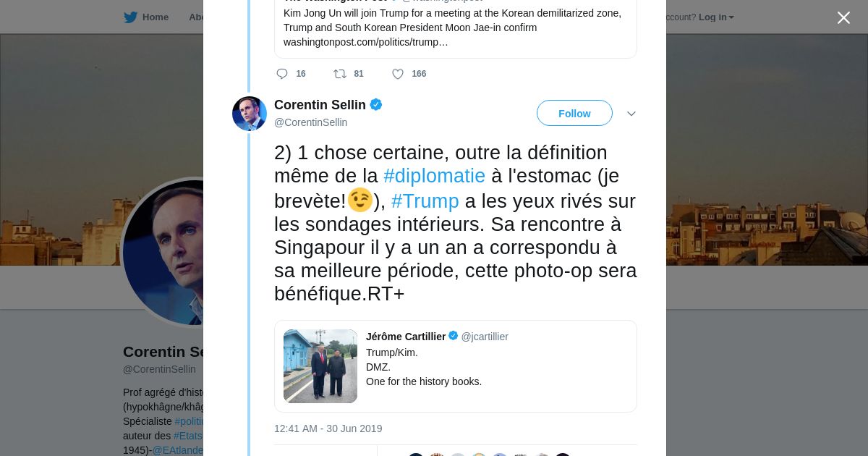Click the Twitter bird Home icon
Viewport: 868px width, 456px height.
pyautogui.click(x=131, y=17)
